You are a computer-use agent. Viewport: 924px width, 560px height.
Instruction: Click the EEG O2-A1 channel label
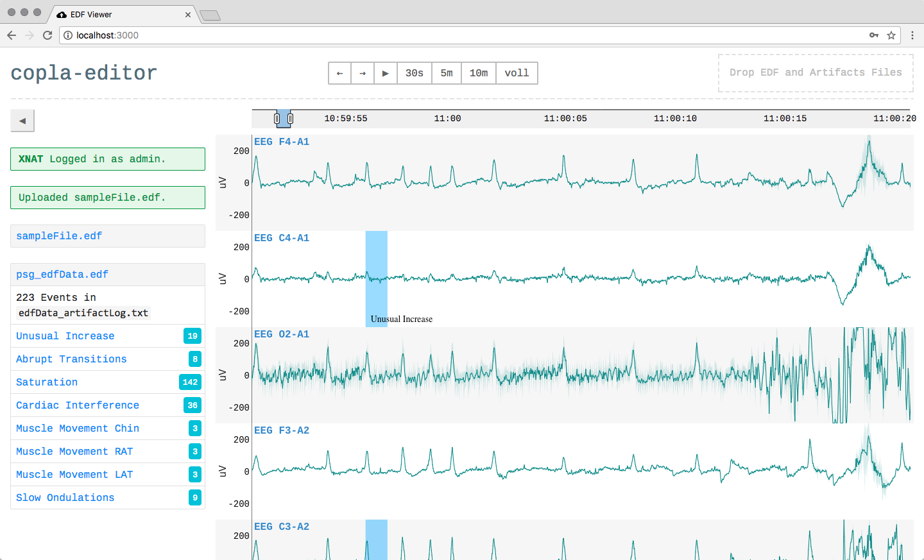[x=282, y=334]
